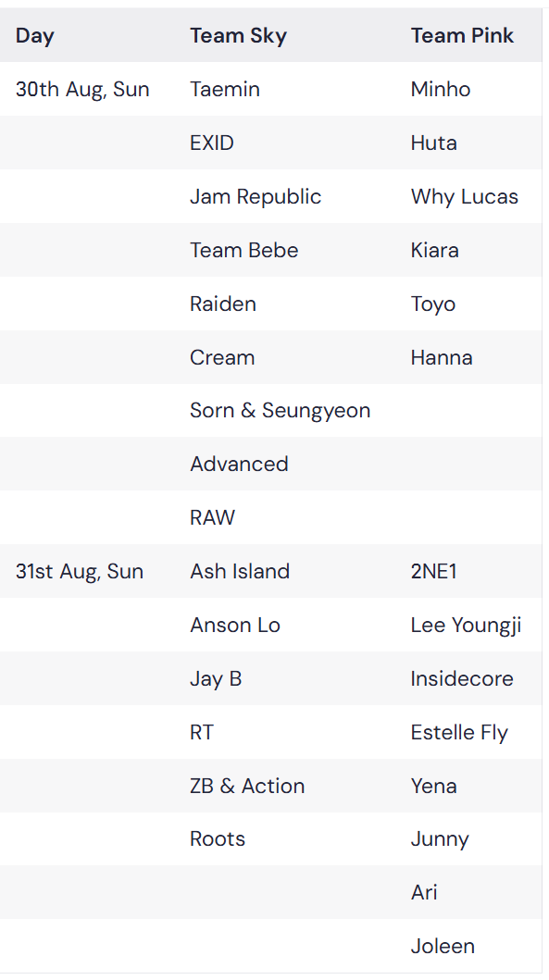Click the Day column header
The image size is (549, 980).
(x=35, y=35)
